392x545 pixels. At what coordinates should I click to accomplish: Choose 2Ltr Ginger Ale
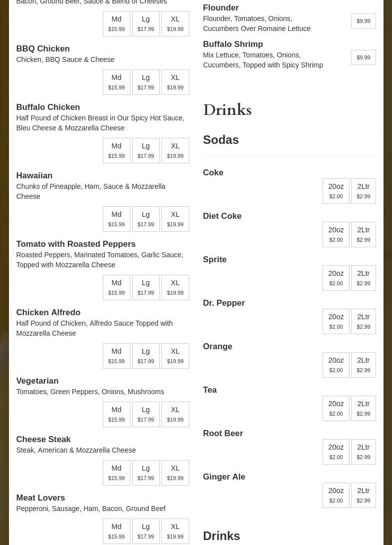coord(363,495)
